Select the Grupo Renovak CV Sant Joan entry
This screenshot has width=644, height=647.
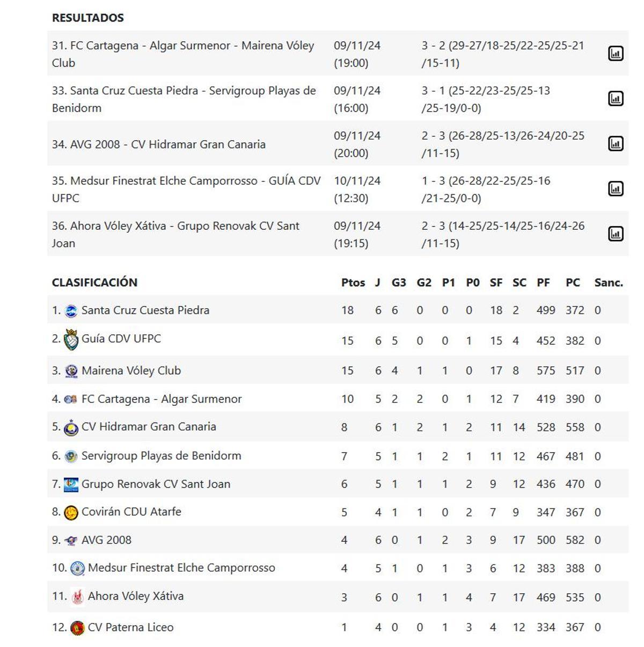pyautogui.click(x=156, y=484)
